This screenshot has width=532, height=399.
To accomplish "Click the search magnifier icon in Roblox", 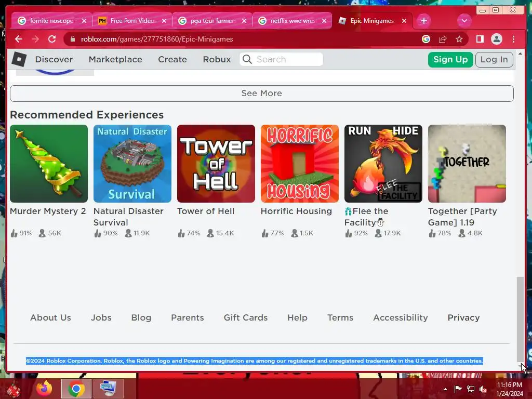I will (x=247, y=59).
